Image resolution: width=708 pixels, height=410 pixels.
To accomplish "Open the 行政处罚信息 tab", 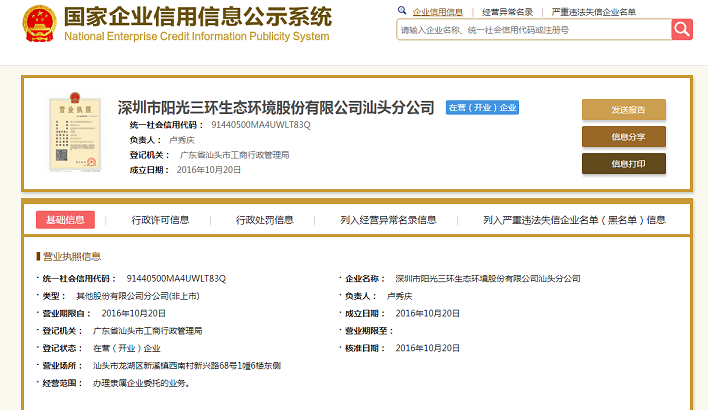I will point(265,220).
